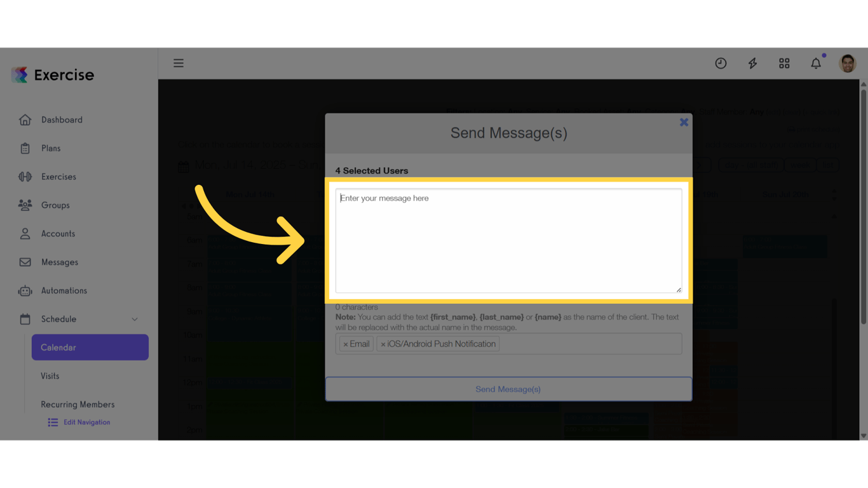Open Edit Navigation link
Viewport: 868px width, 488px height.
pyautogui.click(x=87, y=422)
